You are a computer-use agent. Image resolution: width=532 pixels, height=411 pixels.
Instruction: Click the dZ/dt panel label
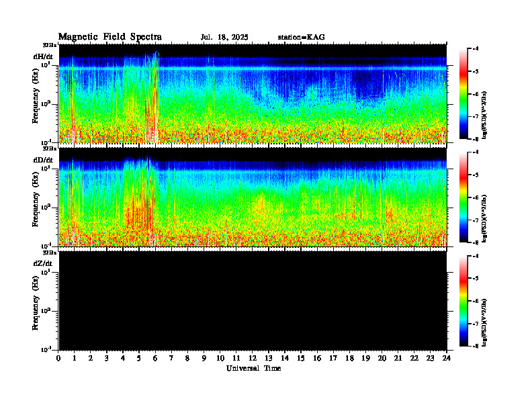click(43, 263)
